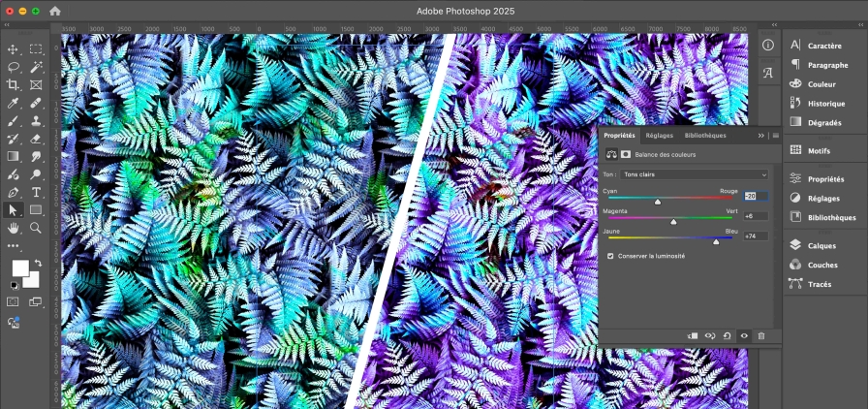Open the info panel icon
The width and height of the screenshot is (868, 409).
(768, 46)
